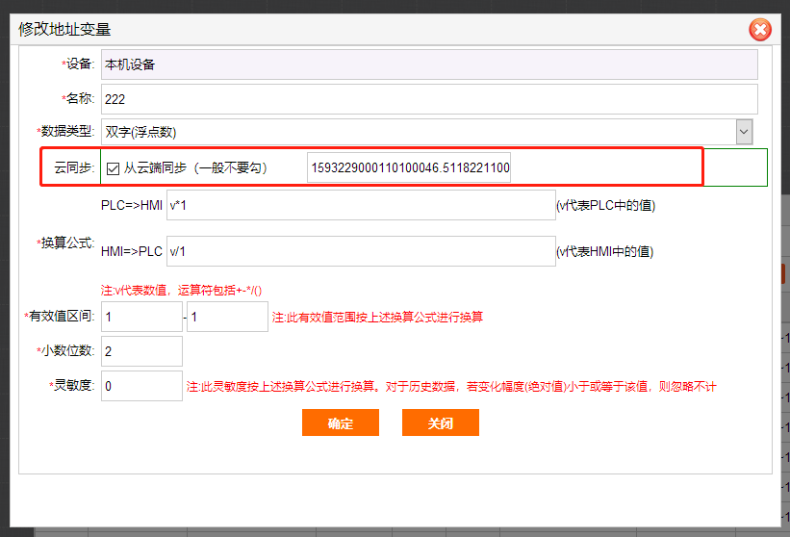The image size is (790, 537).
Task: Click the 云同步 row label
Action: point(74,168)
